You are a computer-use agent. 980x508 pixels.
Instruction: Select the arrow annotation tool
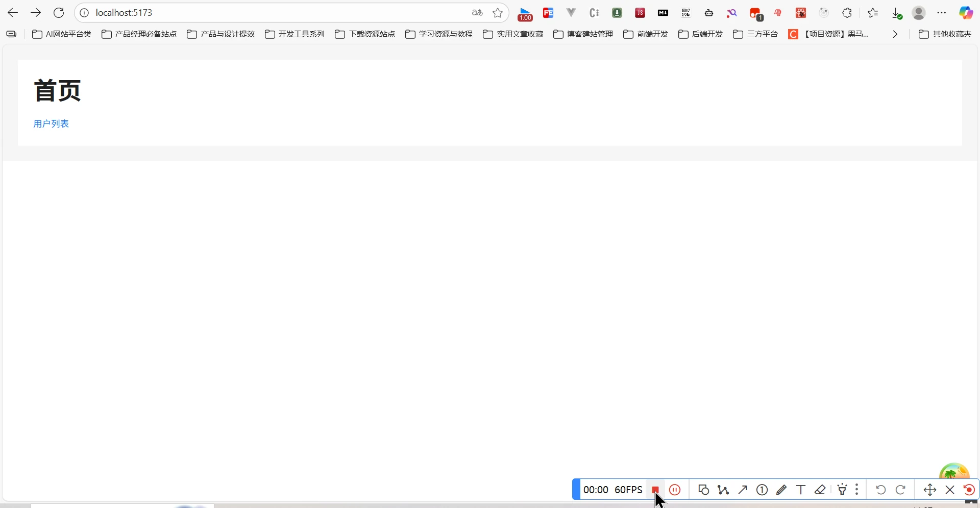click(x=743, y=490)
